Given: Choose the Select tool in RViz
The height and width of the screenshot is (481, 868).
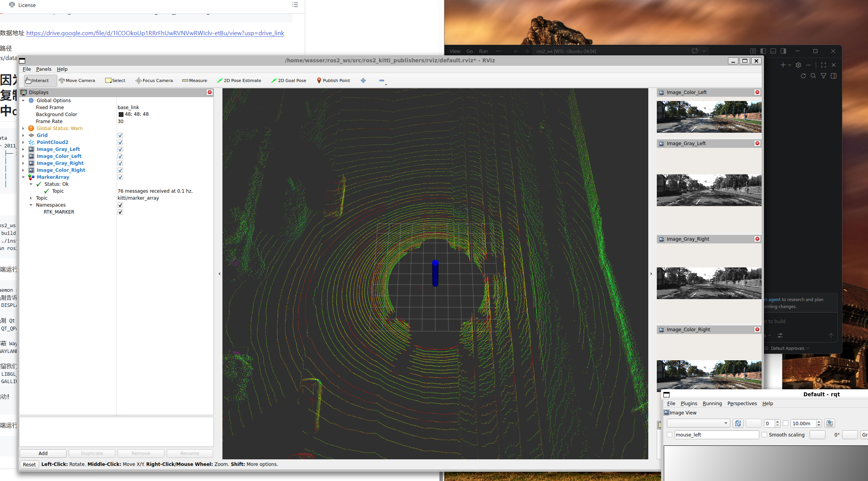Looking at the screenshot, I should (115, 80).
